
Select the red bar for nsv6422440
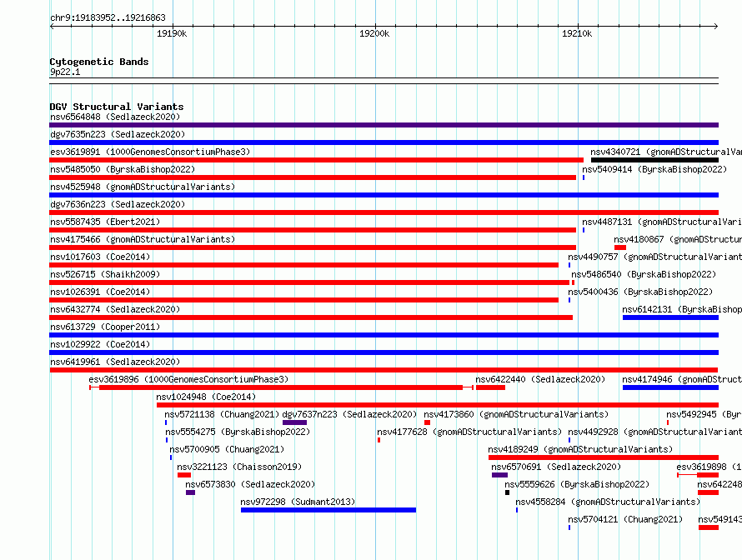[491, 387]
